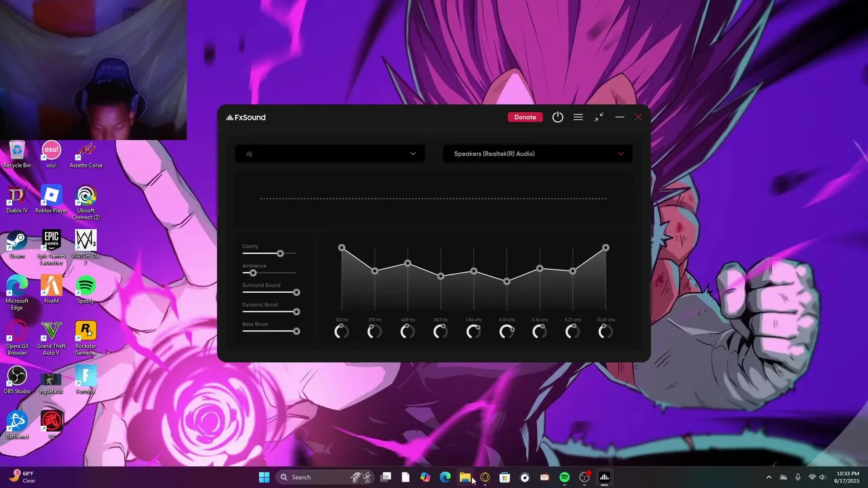Click the FxSound taskbar icon
This screenshot has height=488, width=868.
coord(604,477)
